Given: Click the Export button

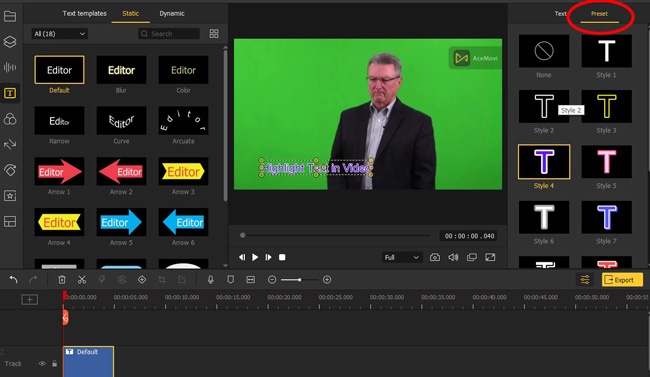Looking at the screenshot, I should pos(622,280).
